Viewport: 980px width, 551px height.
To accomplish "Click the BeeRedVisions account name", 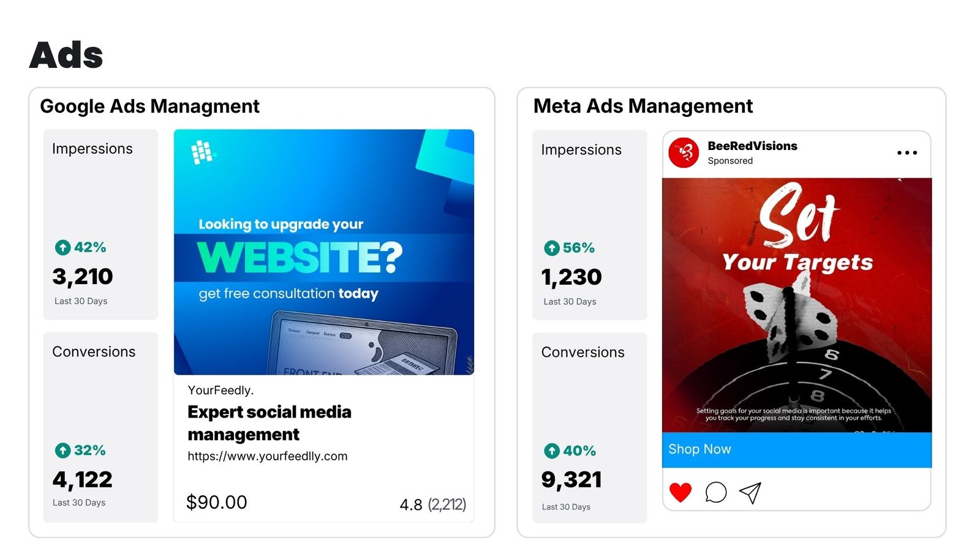I will 752,146.
